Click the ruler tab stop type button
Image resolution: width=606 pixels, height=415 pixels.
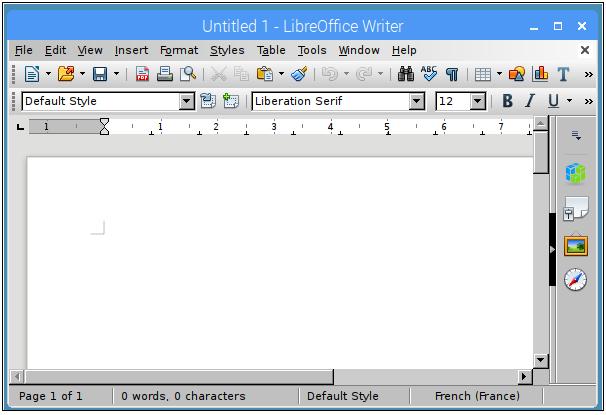coord(20,126)
